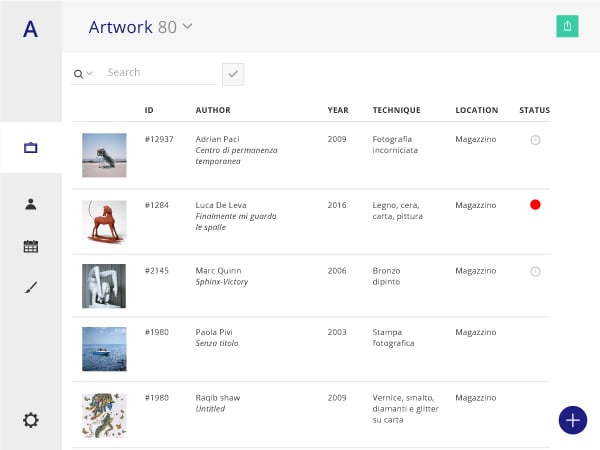Select the paintbrush icon in sidebar
This screenshot has height=450, width=600.
[x=31, y=287]
